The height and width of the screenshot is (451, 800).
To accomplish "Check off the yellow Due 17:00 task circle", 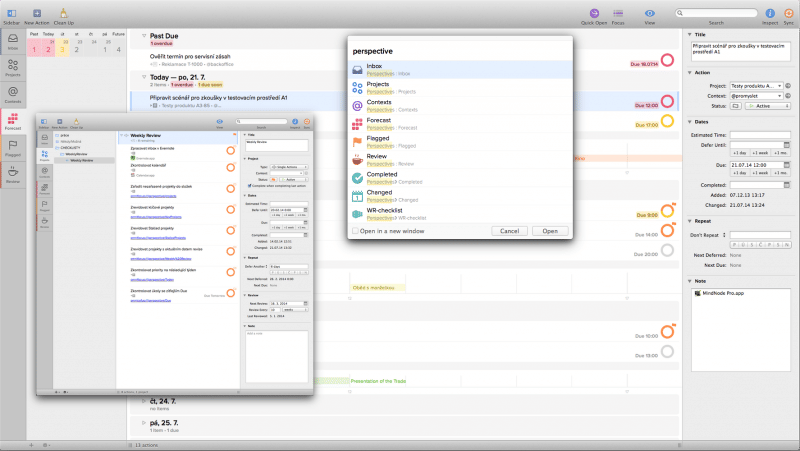I will coord(667,123).
